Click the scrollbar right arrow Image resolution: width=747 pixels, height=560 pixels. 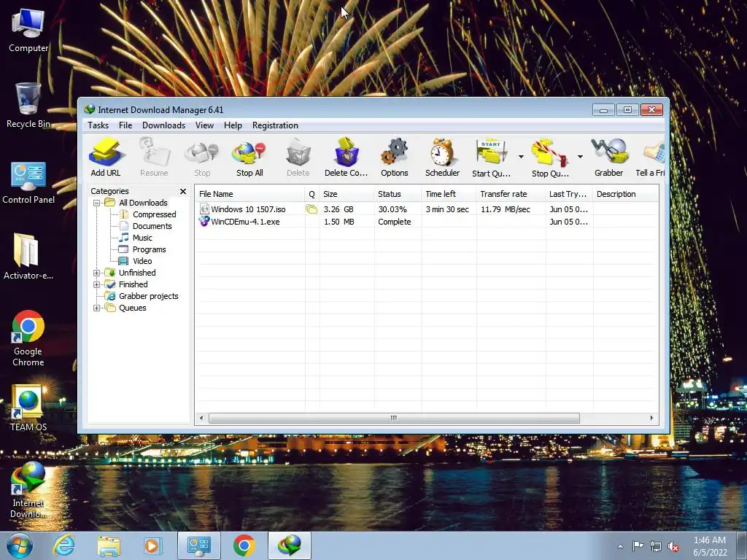(651, 418)
